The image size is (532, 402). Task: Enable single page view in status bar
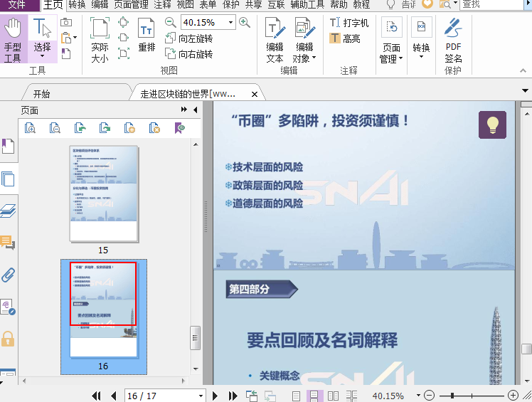coord(295,396)
